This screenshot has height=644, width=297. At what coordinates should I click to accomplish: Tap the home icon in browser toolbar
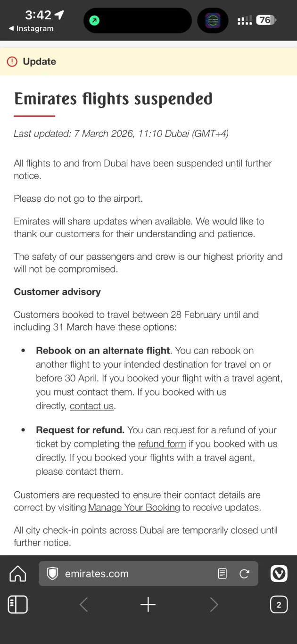coord(18,574)
